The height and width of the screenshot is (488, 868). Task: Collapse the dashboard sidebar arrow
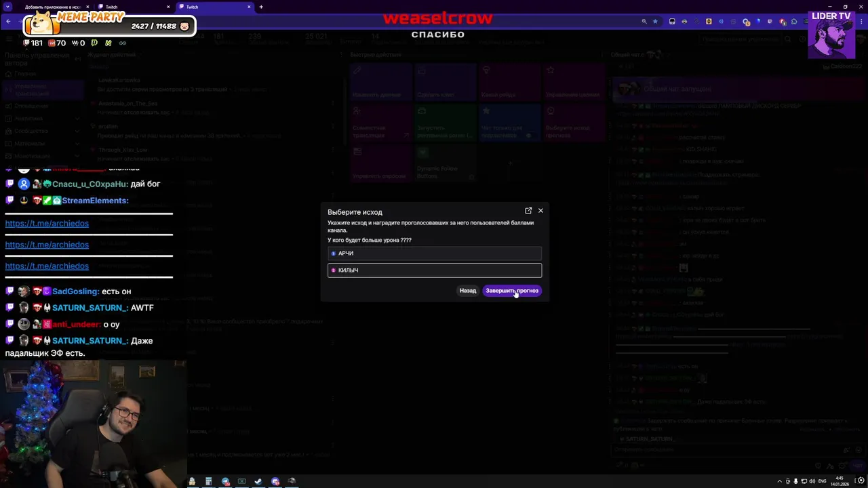(77, 59)
